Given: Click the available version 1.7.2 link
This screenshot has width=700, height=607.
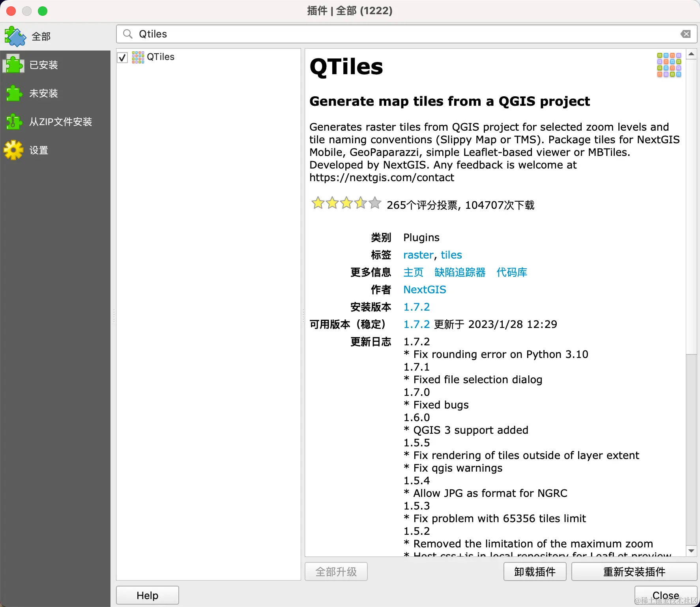Looking at the screenshot, I should click(x=417, y=324).
